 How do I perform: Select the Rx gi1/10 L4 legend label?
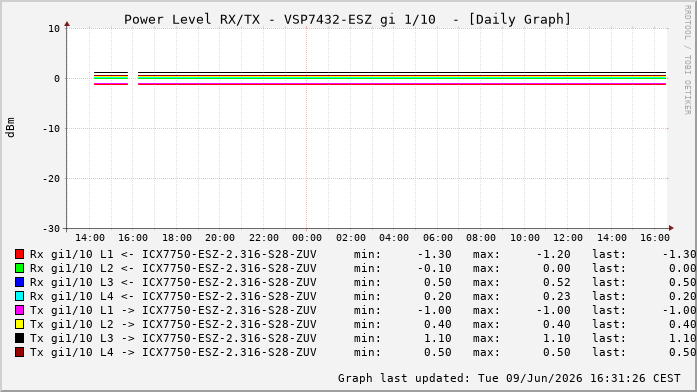[173, 296]
